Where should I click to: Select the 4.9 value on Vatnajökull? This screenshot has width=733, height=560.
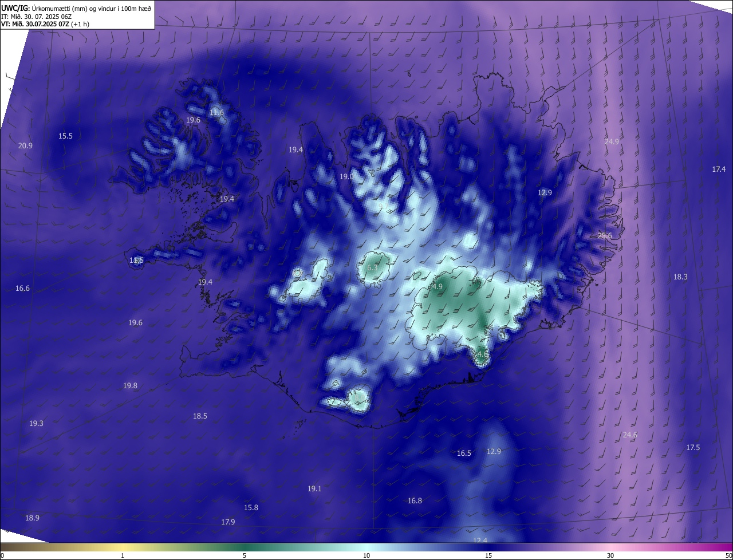tap(437, 287)
